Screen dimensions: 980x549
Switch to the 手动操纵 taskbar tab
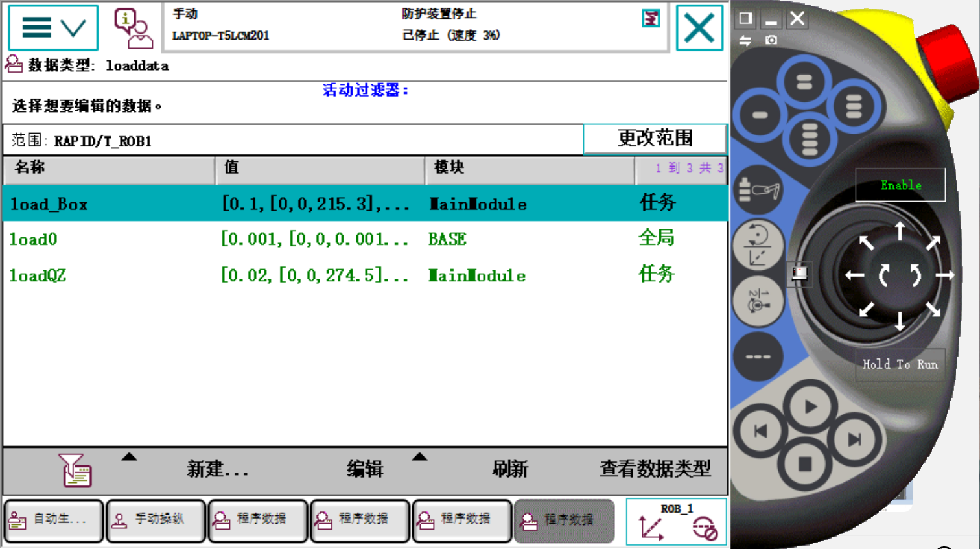click(x=156, y=520)
